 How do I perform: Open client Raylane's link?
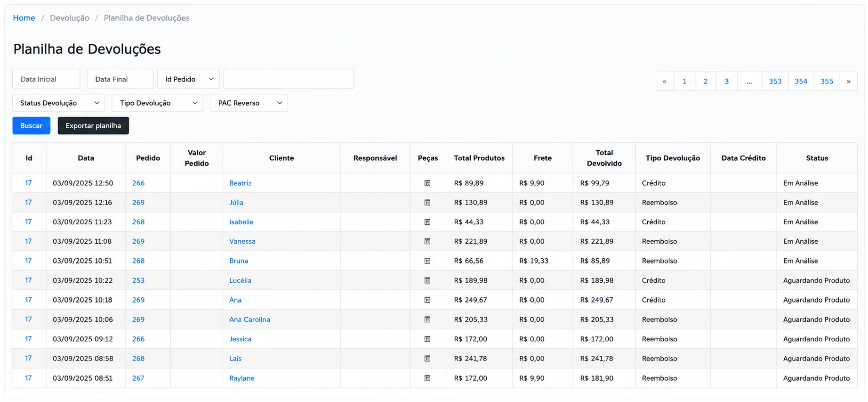pyautogui.click(x=242, y=378)
